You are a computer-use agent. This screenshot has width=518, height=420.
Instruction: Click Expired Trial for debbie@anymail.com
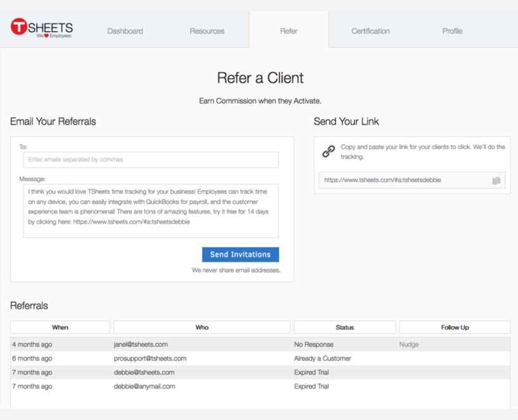[312, 386]
